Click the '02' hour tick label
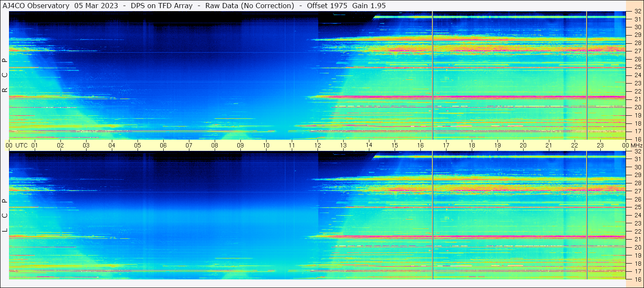 point(60,145)
